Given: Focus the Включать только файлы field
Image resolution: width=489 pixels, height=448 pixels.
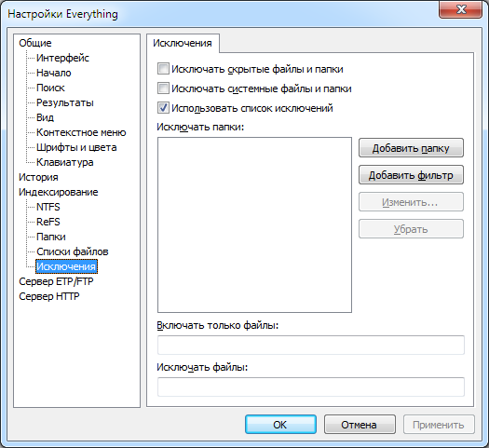Looking at the screenshot, I should point(311,346).
